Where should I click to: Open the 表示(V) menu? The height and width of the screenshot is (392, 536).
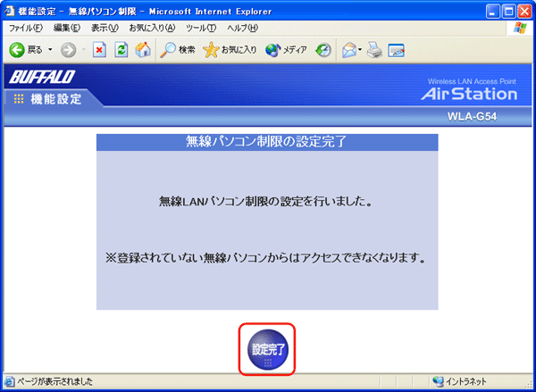point(105,29)
